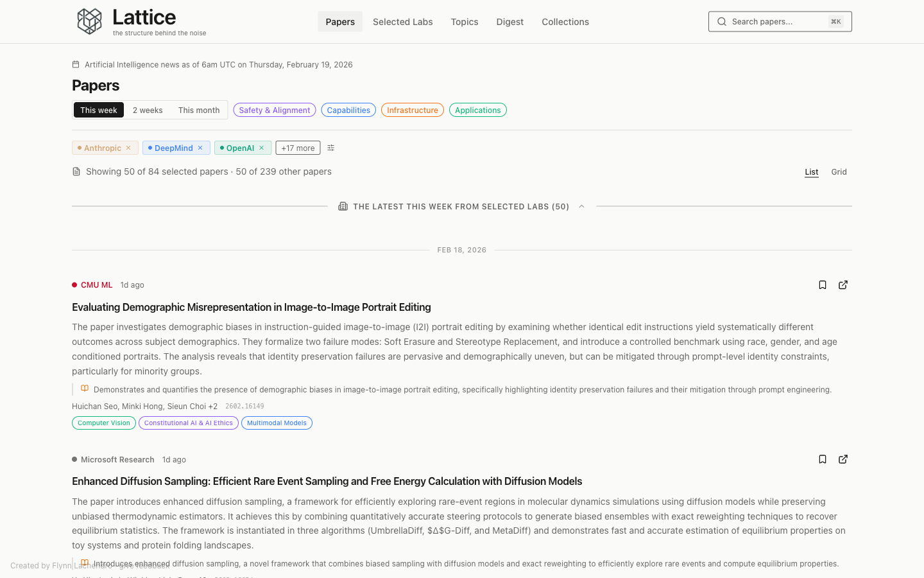Go to the Digest tab
Screen dimensions: 924x578
509,22
